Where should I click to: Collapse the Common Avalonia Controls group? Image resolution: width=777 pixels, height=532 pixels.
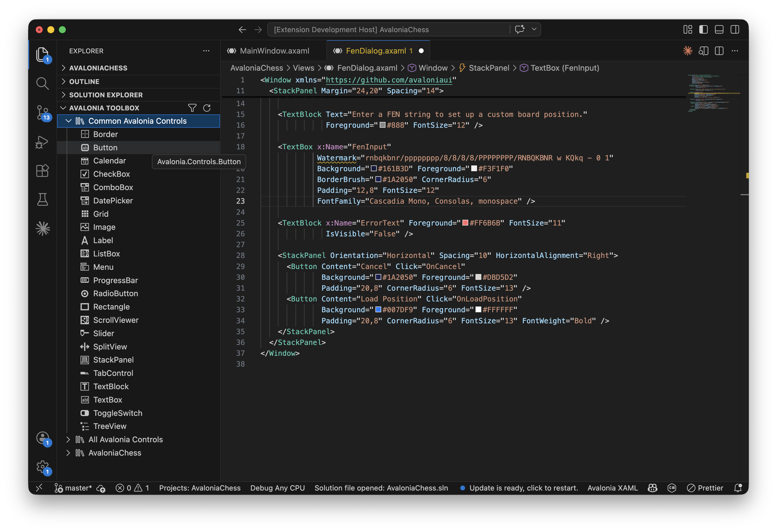point(69,121)
